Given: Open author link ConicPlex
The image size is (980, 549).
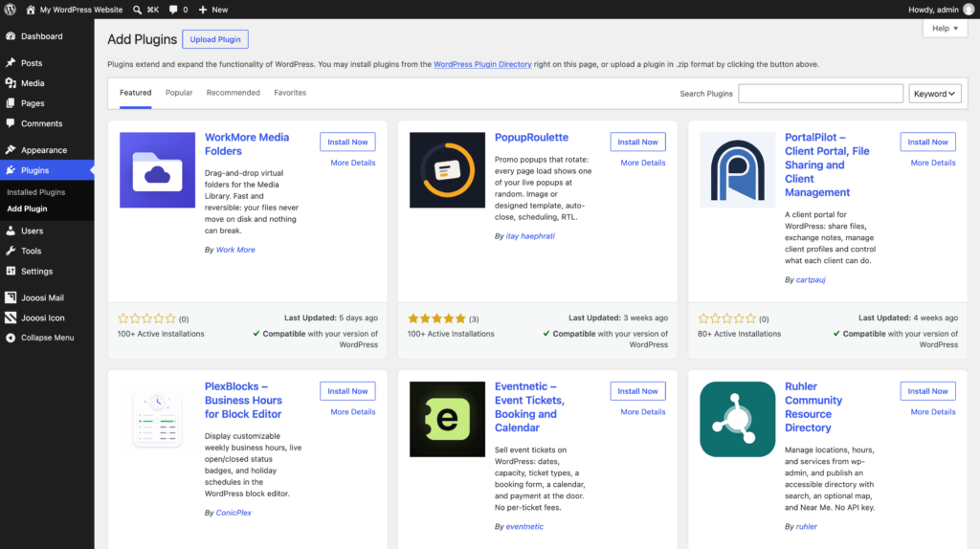Looking at the screenshot, I should (x=234, y=513).
